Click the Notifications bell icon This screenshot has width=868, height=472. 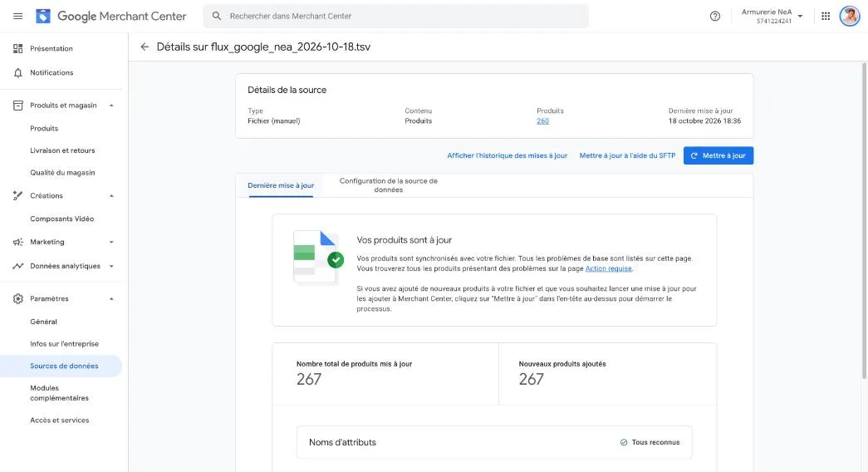pyautogui.click(x=17, y=72)
